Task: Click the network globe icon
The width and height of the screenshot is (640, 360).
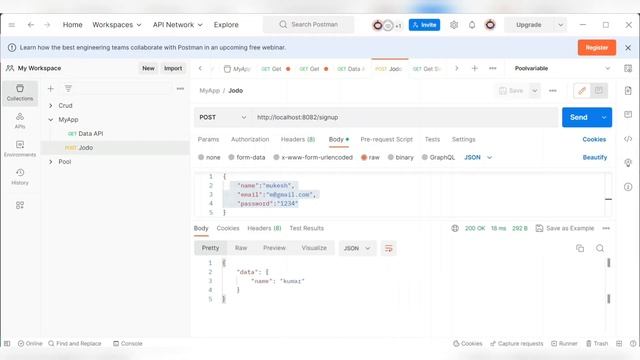Action: pos(455,228)
